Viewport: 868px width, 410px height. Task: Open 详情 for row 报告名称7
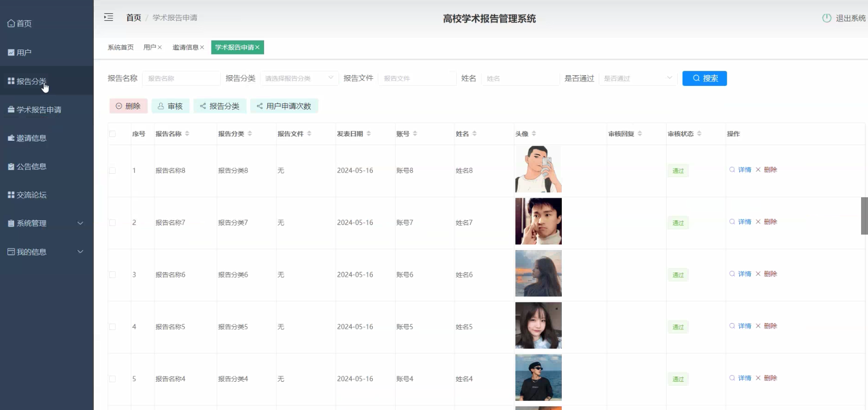click(x=740, y=222)
